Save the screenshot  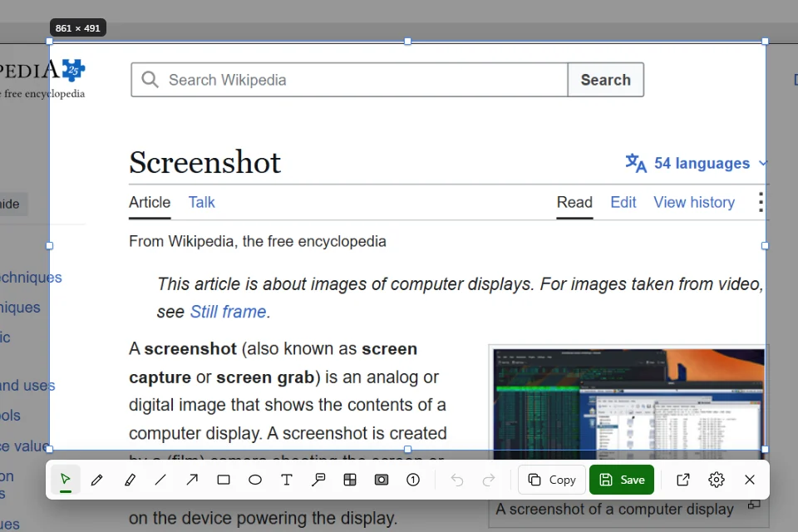coord(622,480)
